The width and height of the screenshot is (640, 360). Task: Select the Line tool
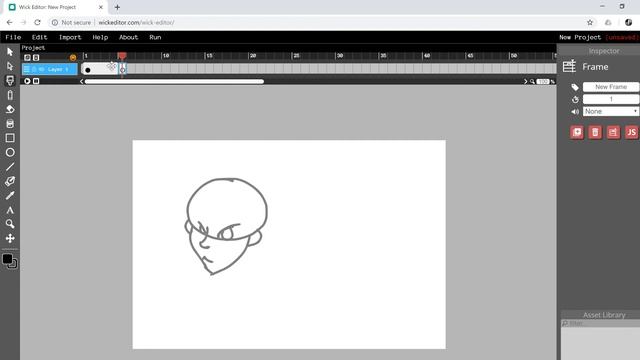[x=10, y=167]
